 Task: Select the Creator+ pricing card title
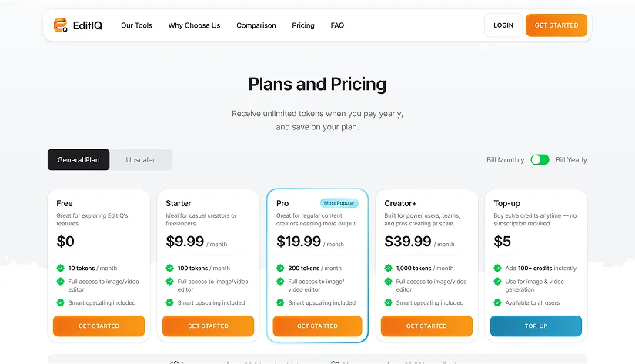[400, 204]
